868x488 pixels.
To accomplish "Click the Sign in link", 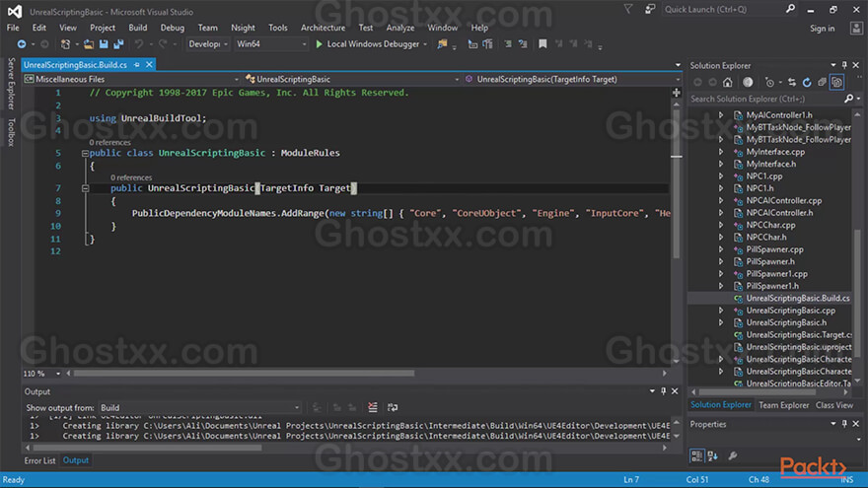I will pos(822,29).
